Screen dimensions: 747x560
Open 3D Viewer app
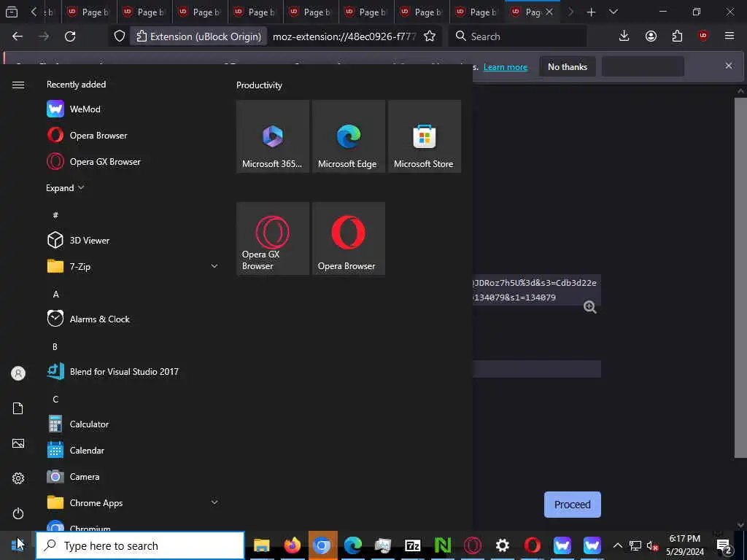(78, 240)
